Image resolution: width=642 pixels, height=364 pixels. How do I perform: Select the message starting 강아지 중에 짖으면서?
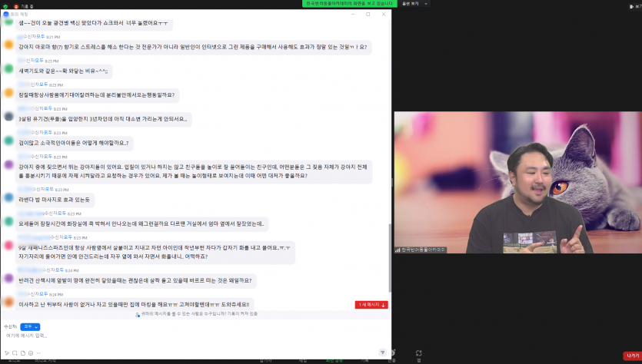[194, 172]
